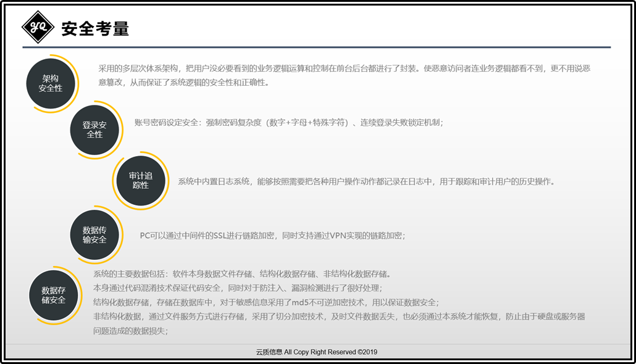Select the 登录安全性 circle
The image size is (636, 364).
coord(94,130)
